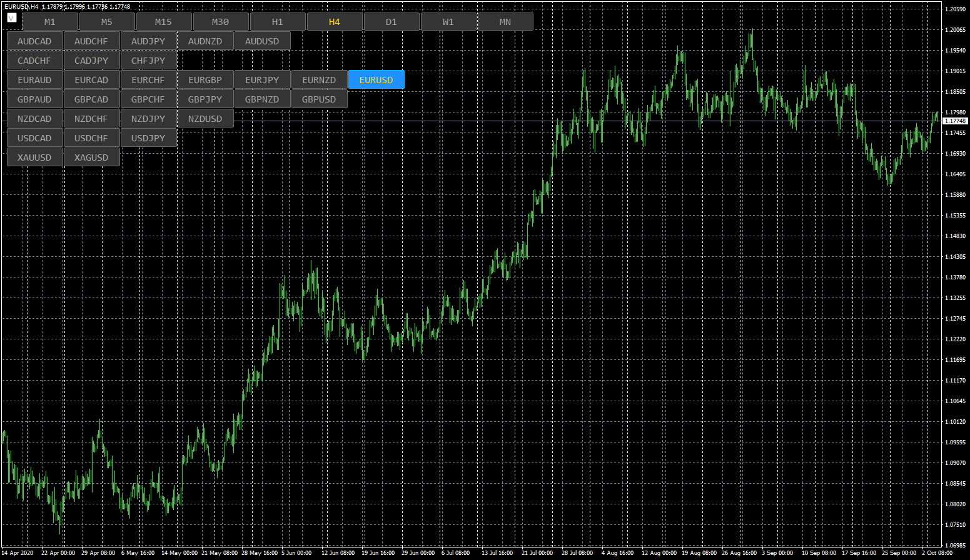The height and width of the screenshot is (560, 970).
Task: Click the 1.20065 price scale label
Action: 956,30
